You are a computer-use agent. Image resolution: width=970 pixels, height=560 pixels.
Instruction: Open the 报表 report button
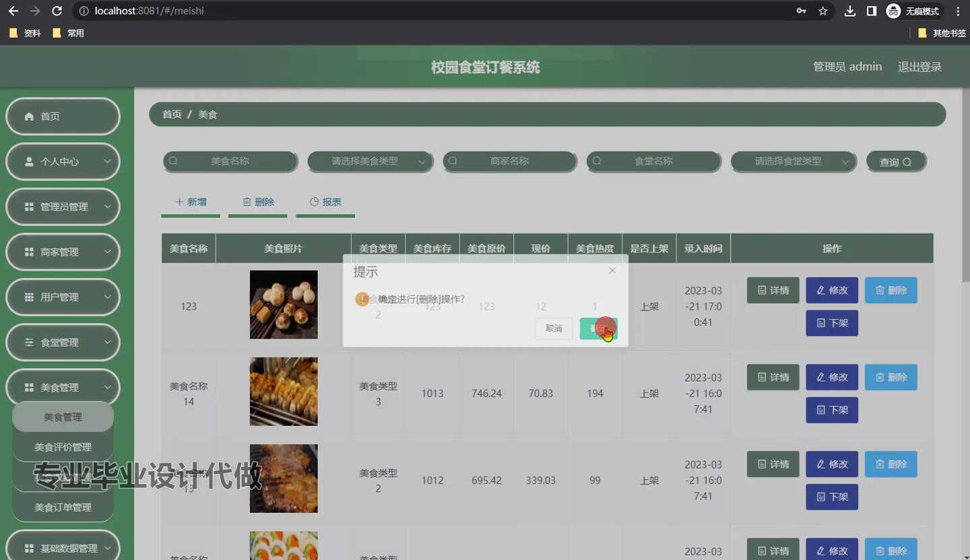pyautogui.click(x=325, y=203)
